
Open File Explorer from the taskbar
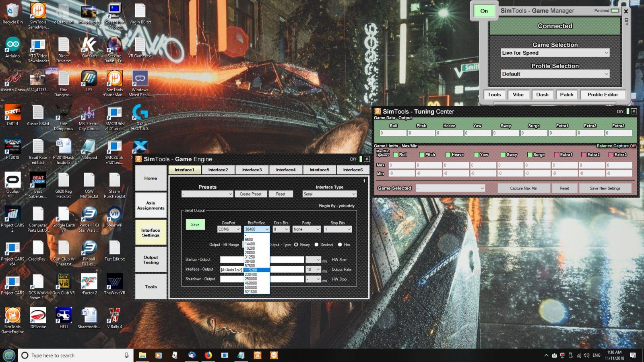click(x=142, y=355)
